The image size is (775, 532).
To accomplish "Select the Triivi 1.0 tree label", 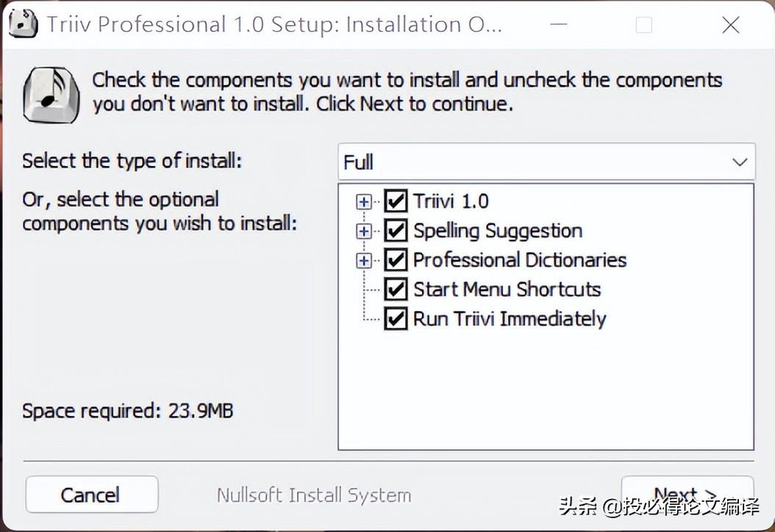I will click(450, 201).
